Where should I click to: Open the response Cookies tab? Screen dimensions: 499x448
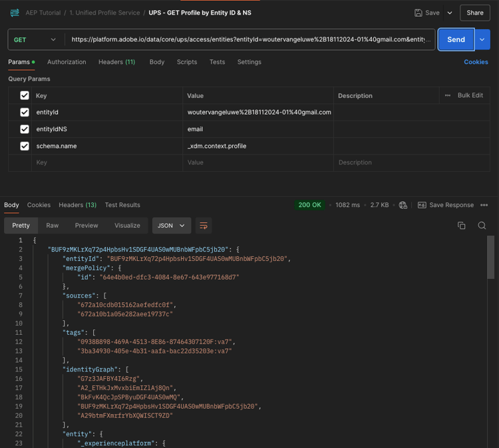[x=39, y=205]
